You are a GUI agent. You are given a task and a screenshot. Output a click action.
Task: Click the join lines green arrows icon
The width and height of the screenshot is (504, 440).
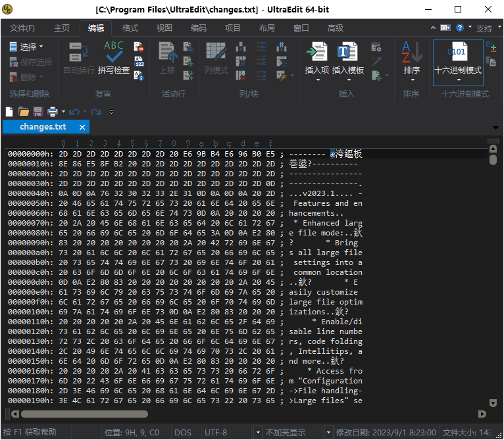[188, 76]
